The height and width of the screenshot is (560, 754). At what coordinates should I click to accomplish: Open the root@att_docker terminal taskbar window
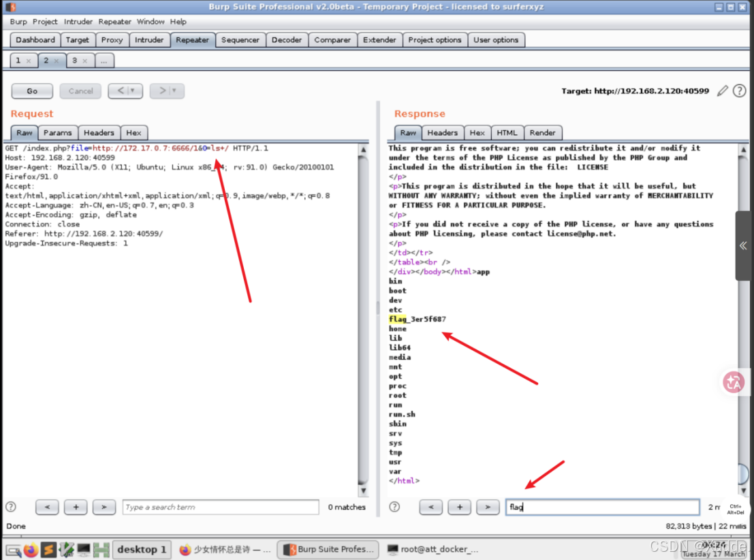click(x=433, y=549)
